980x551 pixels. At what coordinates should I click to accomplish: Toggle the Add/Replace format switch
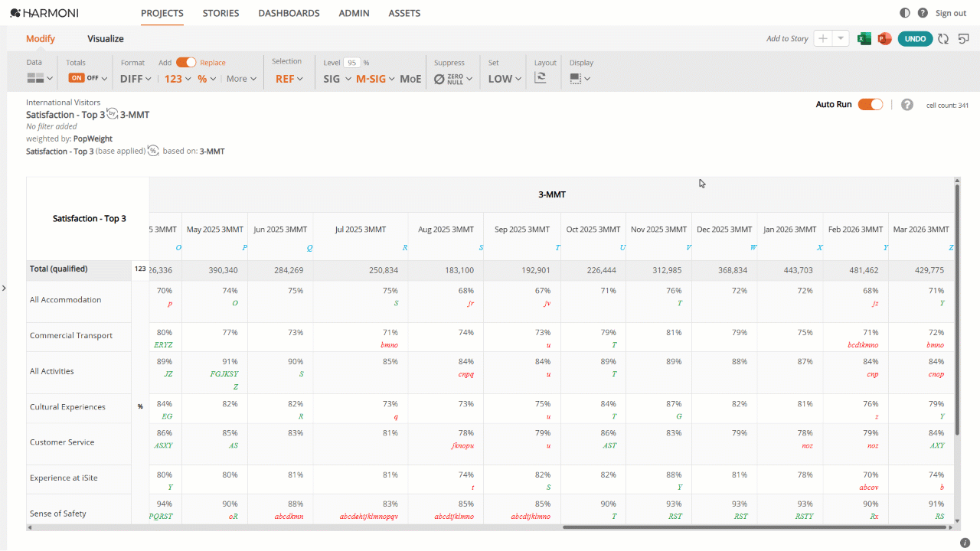[186, 63]
